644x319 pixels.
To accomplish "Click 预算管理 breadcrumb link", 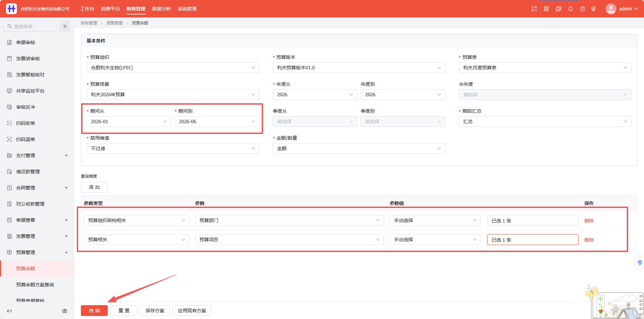I will tap(115, 23).
